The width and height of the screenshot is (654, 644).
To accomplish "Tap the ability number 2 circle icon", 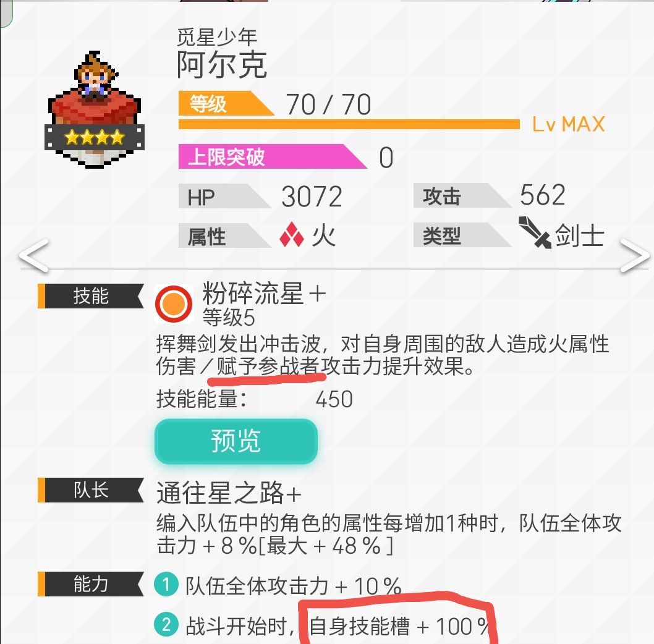I will click(166, 625).
